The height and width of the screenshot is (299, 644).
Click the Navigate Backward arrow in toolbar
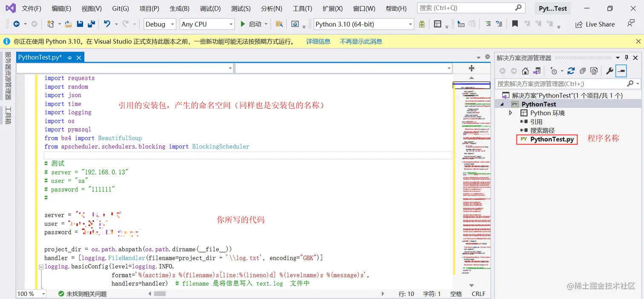16,24
